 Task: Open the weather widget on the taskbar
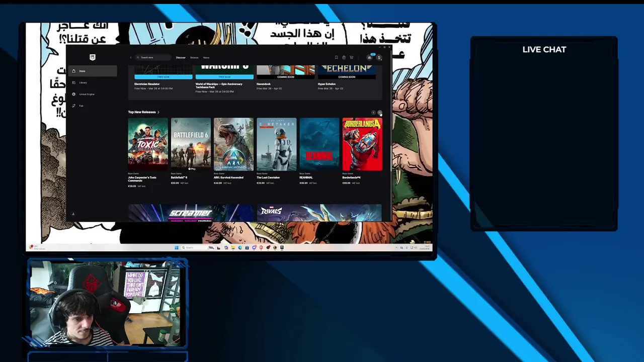coord(37,247)
